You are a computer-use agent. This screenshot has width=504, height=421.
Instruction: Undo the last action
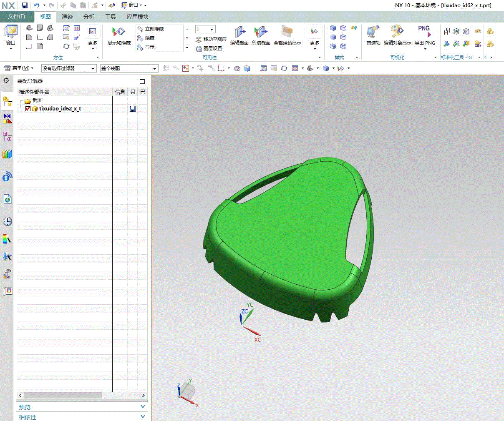pos(37,5)
